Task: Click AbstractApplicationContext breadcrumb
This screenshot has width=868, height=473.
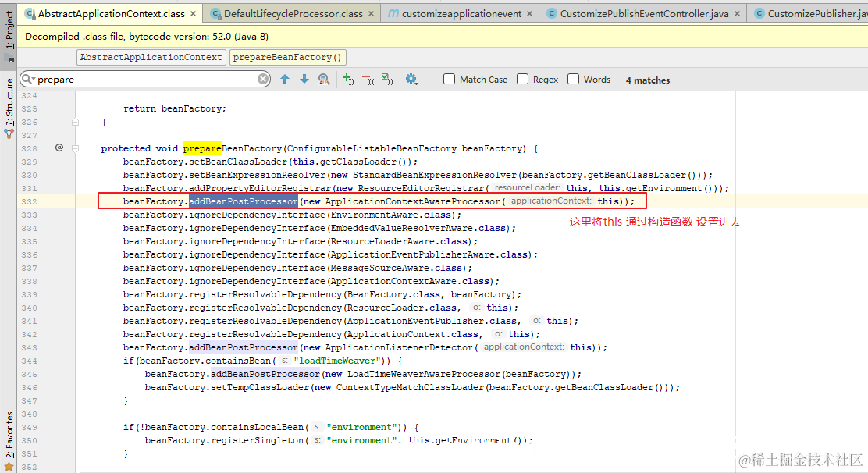Action: click(x=151, y=57)
